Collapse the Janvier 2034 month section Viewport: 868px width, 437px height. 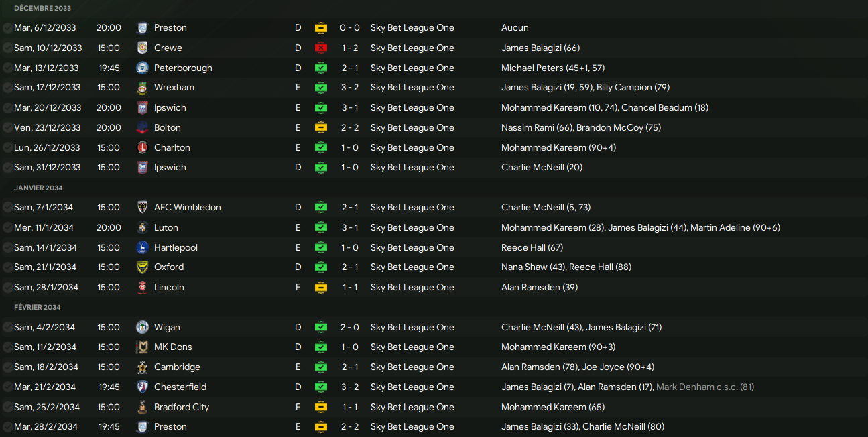tap(38, 188)
